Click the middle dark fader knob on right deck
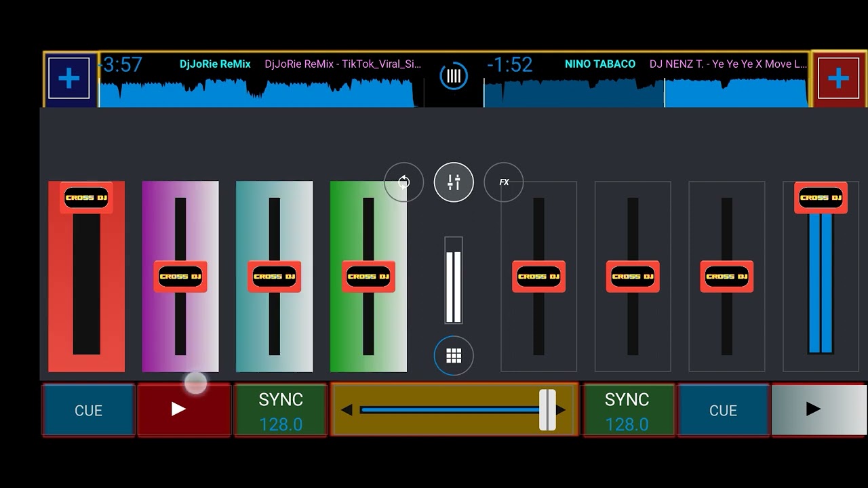868x488 pixels. (633, 277)
